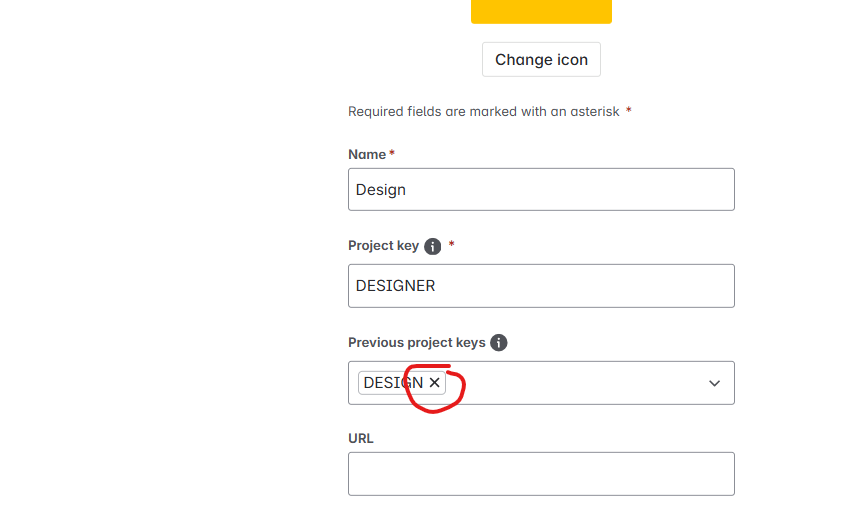
Task: Click the yellow project avatar image
Action: point(541,11)
